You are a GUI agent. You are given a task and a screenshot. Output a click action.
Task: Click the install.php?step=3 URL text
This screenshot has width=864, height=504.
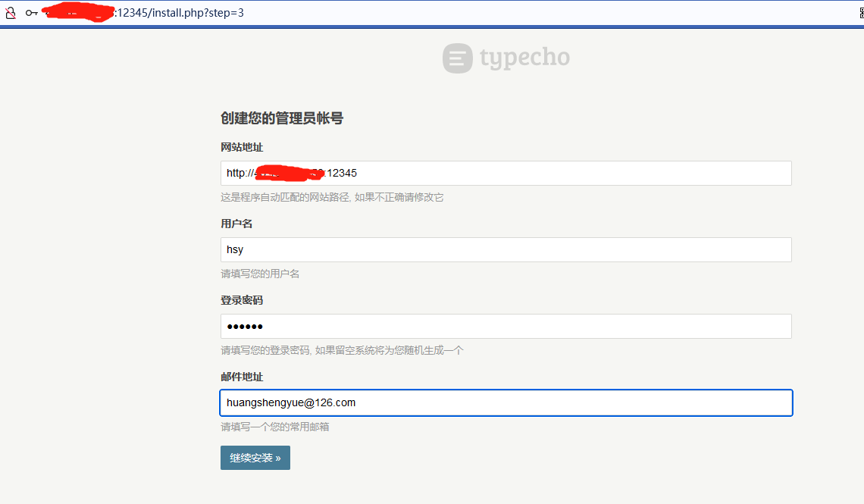tap(180, 13)
